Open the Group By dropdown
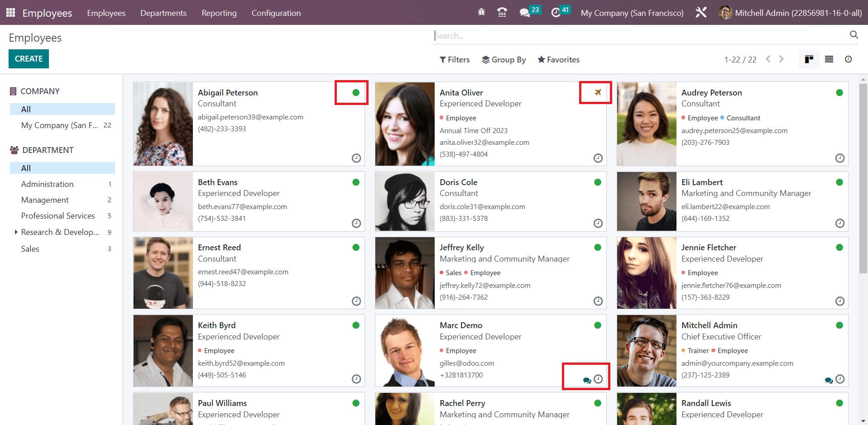 pos(504,60)
